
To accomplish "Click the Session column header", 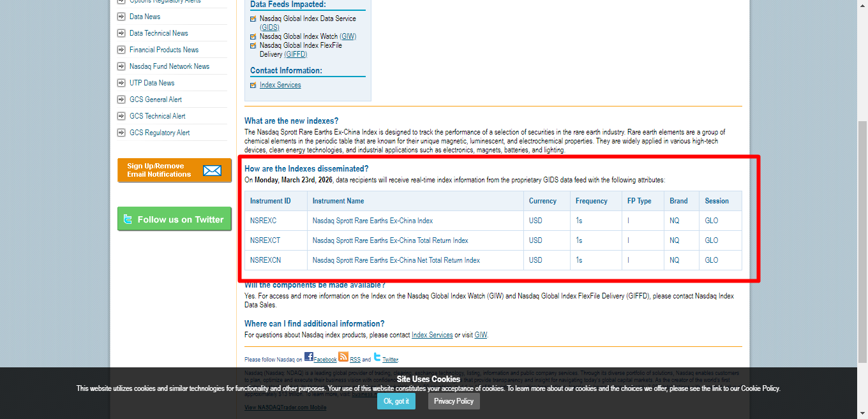I will click(x=721, y=201).
